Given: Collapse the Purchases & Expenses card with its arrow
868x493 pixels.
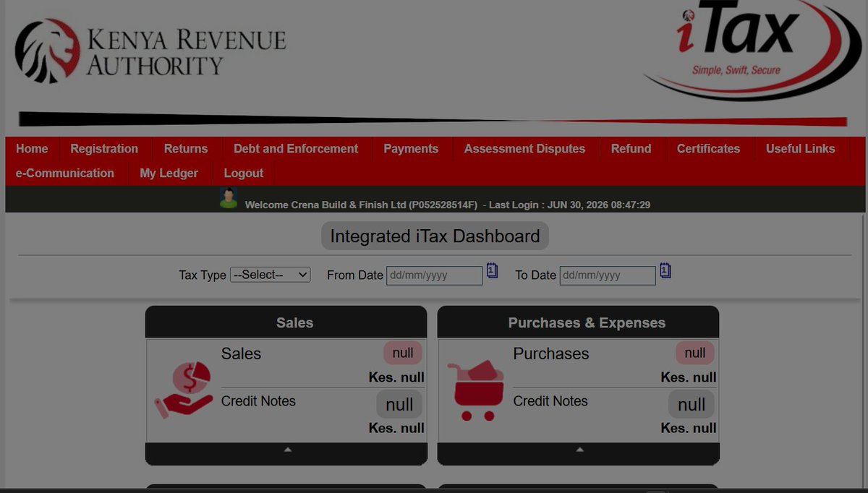Looking at the screenshot, I should tap(579, 450).
